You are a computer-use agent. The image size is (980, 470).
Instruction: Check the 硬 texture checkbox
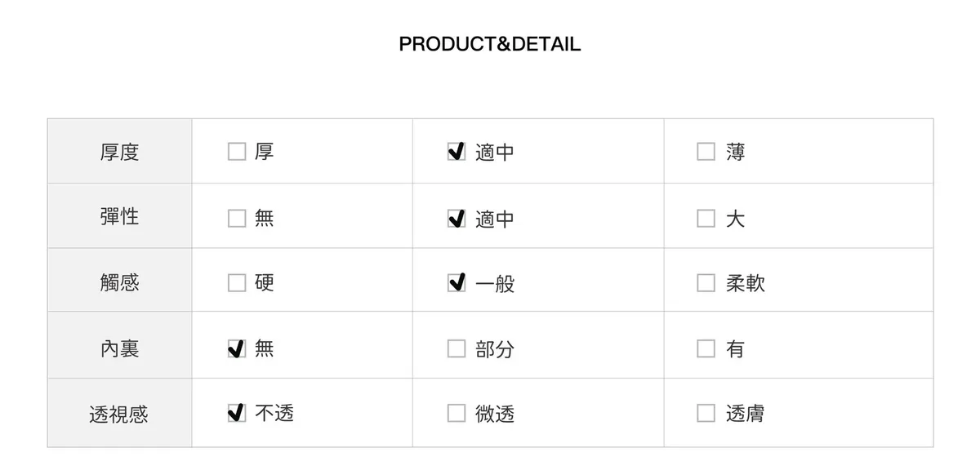coord(237,282)
